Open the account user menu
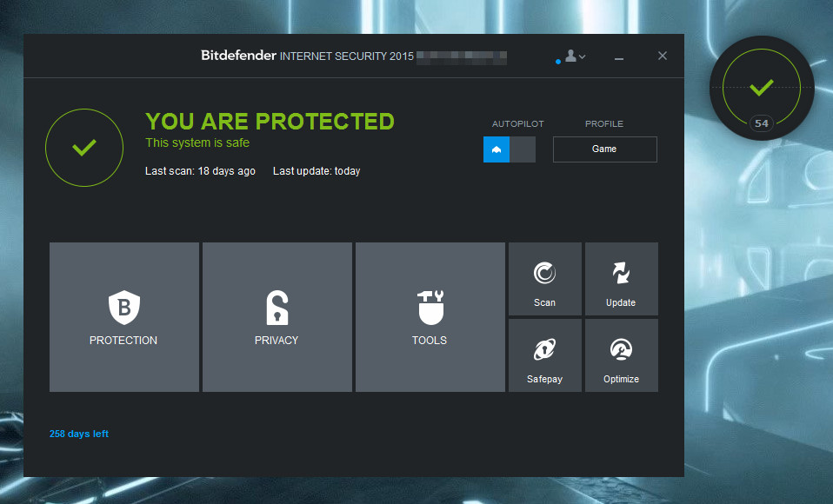Image resolution: width=833 pixels, height=504 pixels. pyautogui.click(x=575, y=56)
